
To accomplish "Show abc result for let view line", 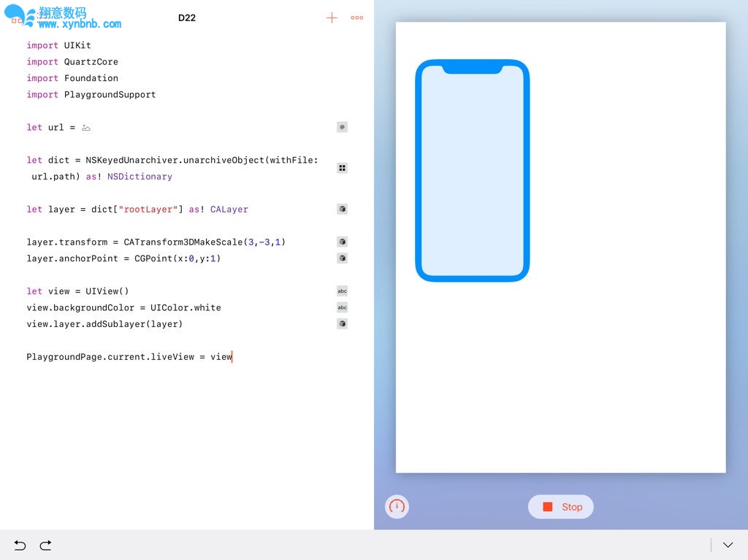I will [x=342, y=291].
